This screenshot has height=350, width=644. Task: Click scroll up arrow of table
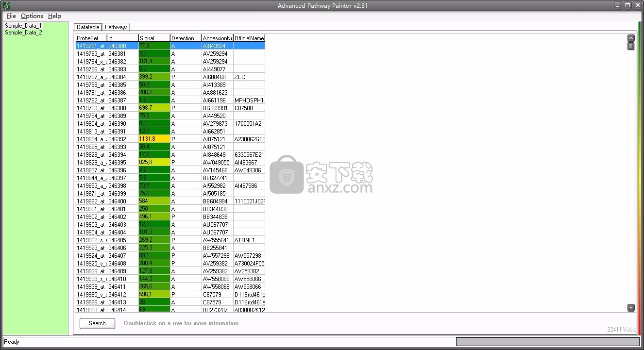(x=631, y=38)
